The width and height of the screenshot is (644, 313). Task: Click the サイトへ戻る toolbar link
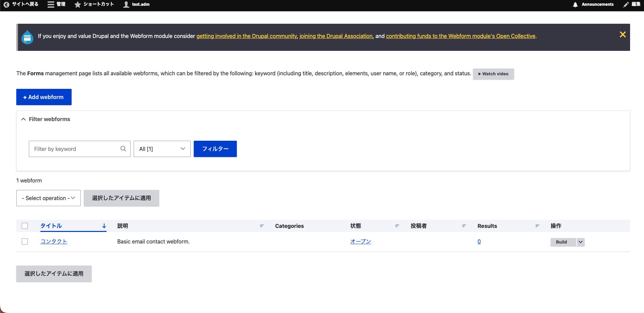point(21,4)
